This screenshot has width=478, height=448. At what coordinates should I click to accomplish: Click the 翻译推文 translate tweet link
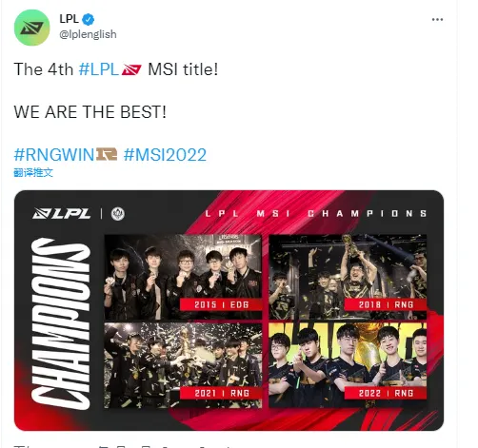[33, 173]
